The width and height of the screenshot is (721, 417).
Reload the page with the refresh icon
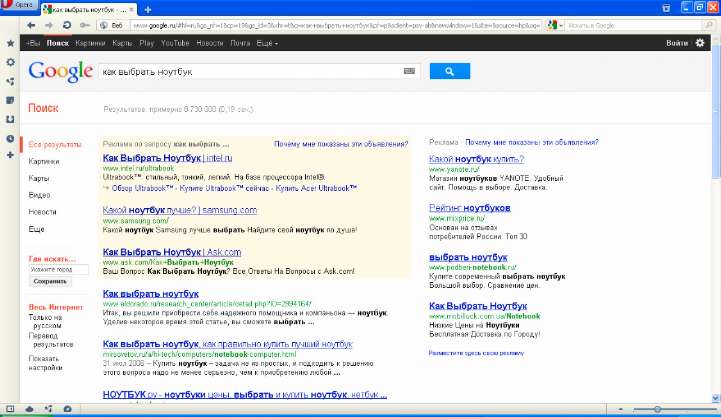pyautogui.click(x=67, y=25)
